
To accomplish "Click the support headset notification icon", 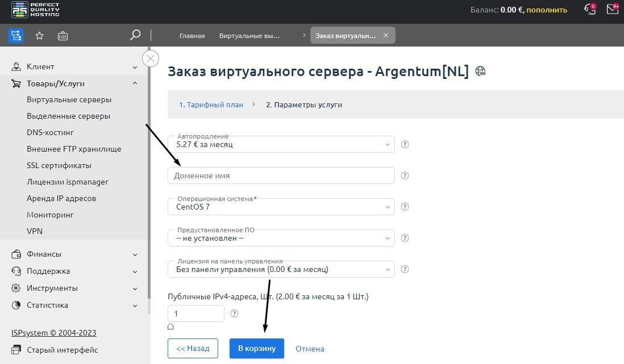I will tap(590, 9).
